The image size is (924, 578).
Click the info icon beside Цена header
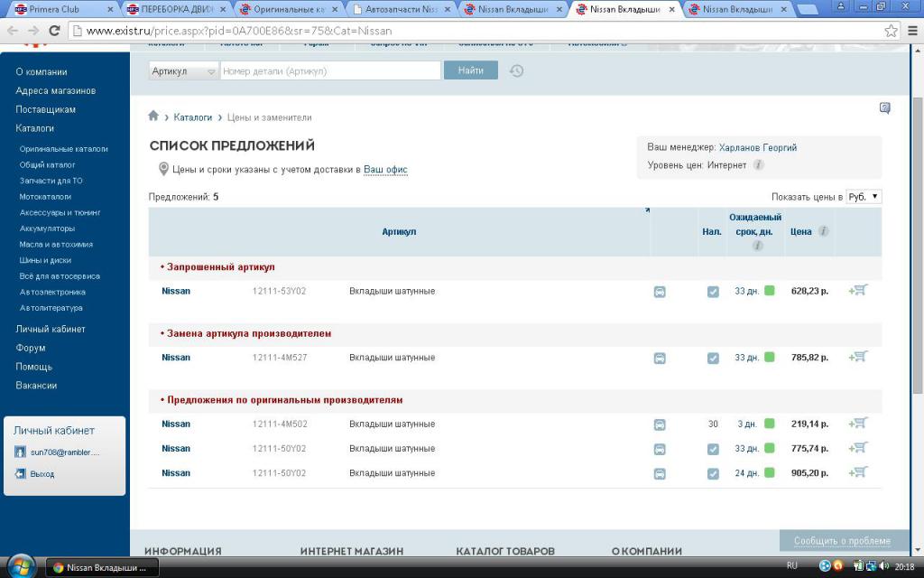click(x=823, y=231)
